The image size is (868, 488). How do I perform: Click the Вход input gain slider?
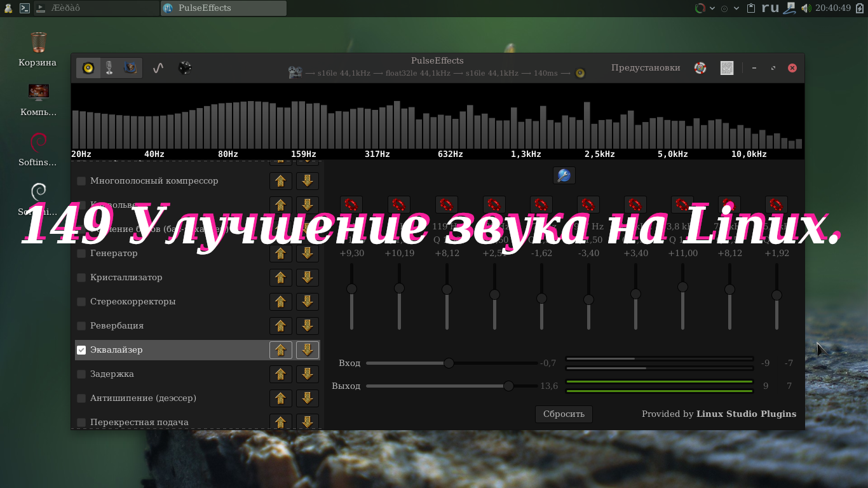pyautogui.click(x=452, y=363)
